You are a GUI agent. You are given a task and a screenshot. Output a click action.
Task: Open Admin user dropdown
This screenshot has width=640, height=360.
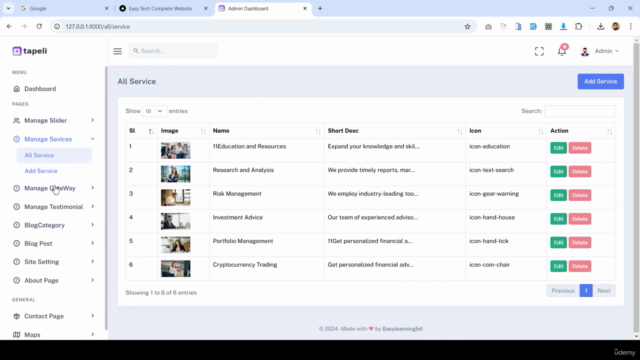click(x=607, y=51)
